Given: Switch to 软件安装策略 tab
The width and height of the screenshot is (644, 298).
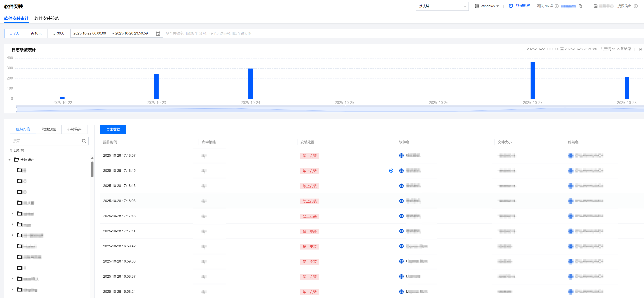Looking at the screenshot, I should 47,18.
